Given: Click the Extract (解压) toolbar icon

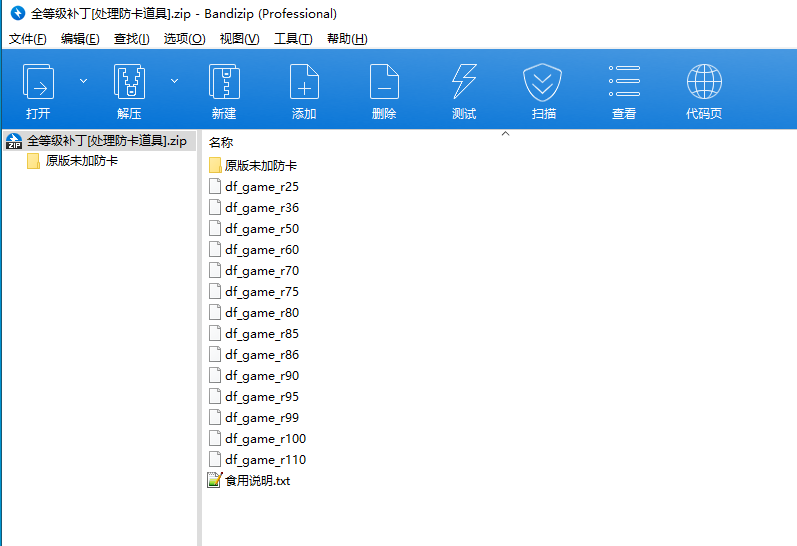Looking at the screenshot, I should pos(129,82).
